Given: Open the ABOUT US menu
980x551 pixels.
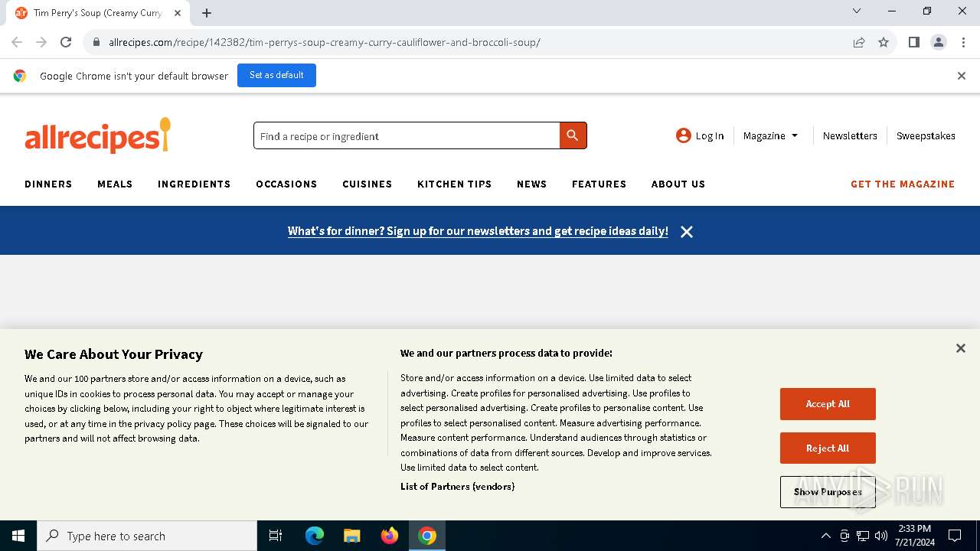Looking at the screenshot, I should point(678,184).
